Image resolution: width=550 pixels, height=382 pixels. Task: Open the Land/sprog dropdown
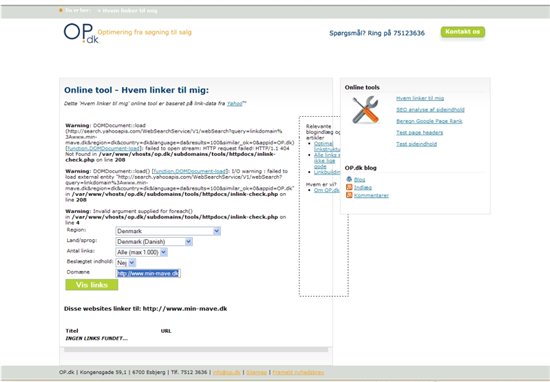point(154,242)
